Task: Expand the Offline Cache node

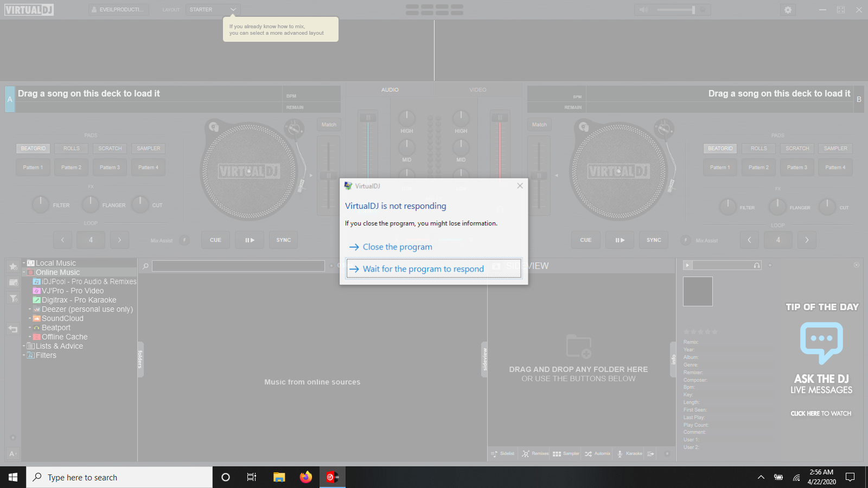Action: [30, 337]
